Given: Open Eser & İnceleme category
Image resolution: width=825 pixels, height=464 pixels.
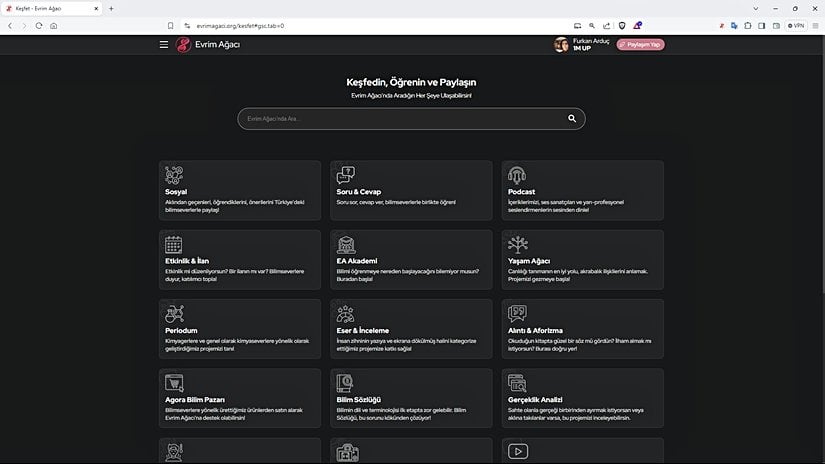Looking at the screenshot, I should [411, 329].
